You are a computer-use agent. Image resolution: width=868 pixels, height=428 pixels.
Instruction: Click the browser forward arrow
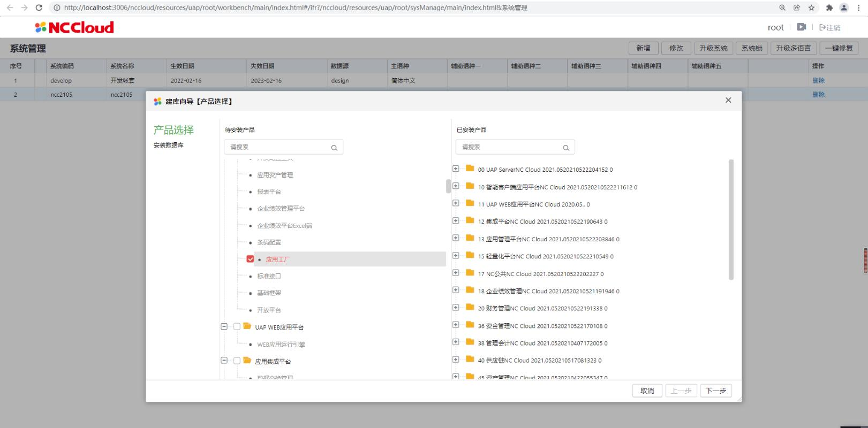pyautogui.click(x=24, y=7)
